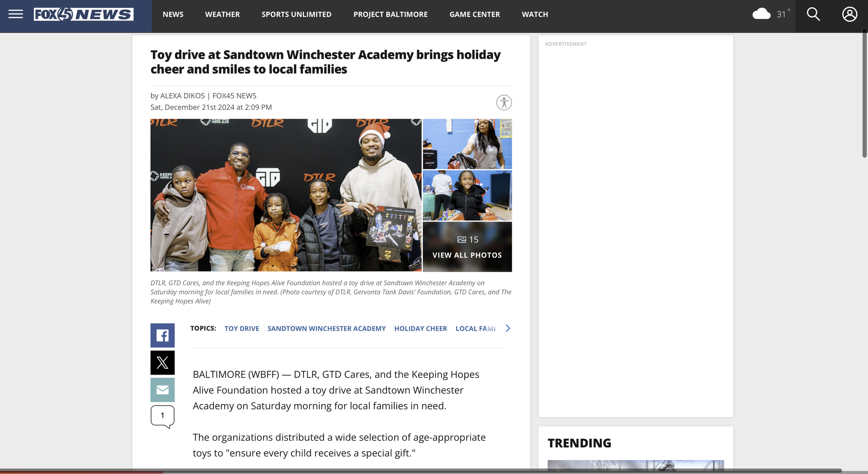Open the NEWS menu
Image resolution: width=868 pixels, height=474 pixels.
point(173,14)
